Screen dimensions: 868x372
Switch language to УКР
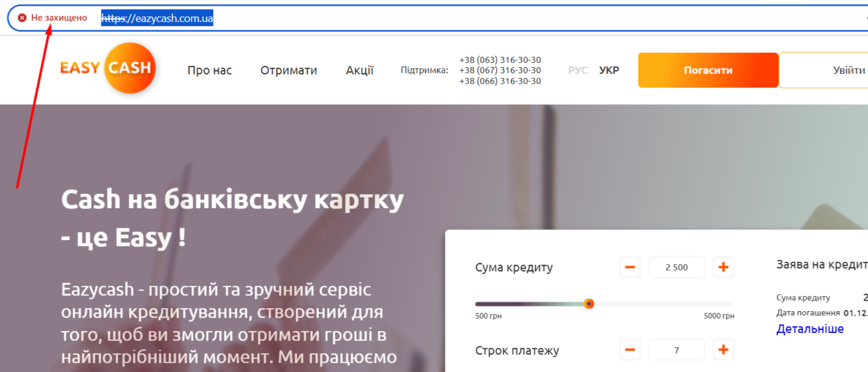pos(609,70)
